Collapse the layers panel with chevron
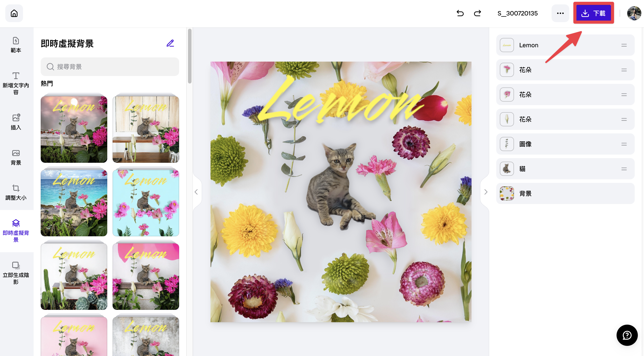 click(x=486, y=192)
